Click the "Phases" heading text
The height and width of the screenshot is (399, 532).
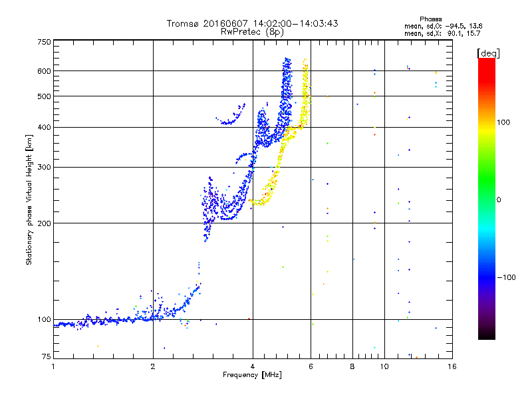click(430, 19)
